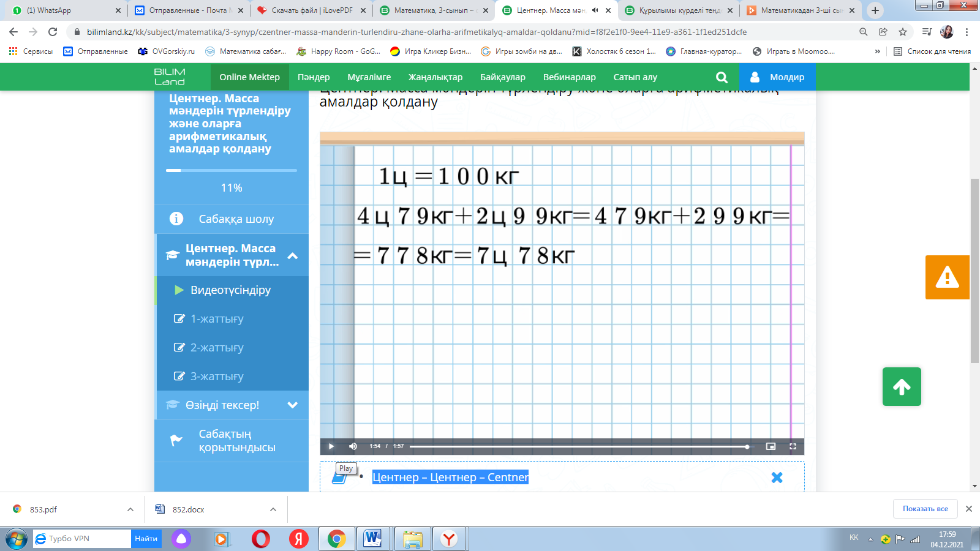
Task: Click the page vertical scrollbar
Action: [974, 271]
